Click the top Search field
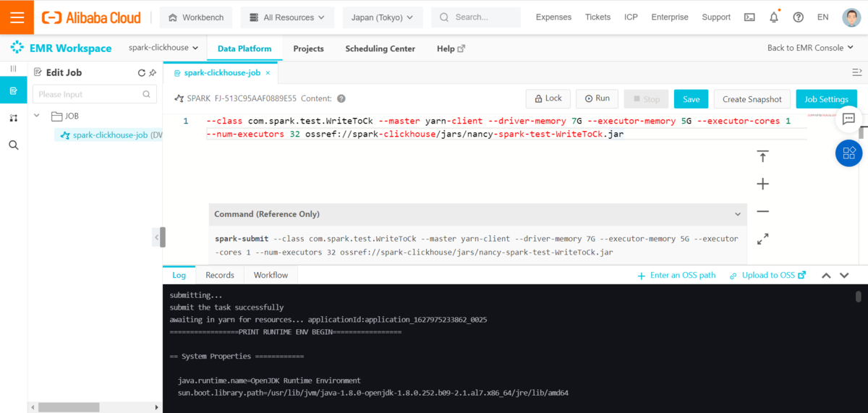Image resolution: width=868 pixels, height=413 pixels. click(476, 17)
